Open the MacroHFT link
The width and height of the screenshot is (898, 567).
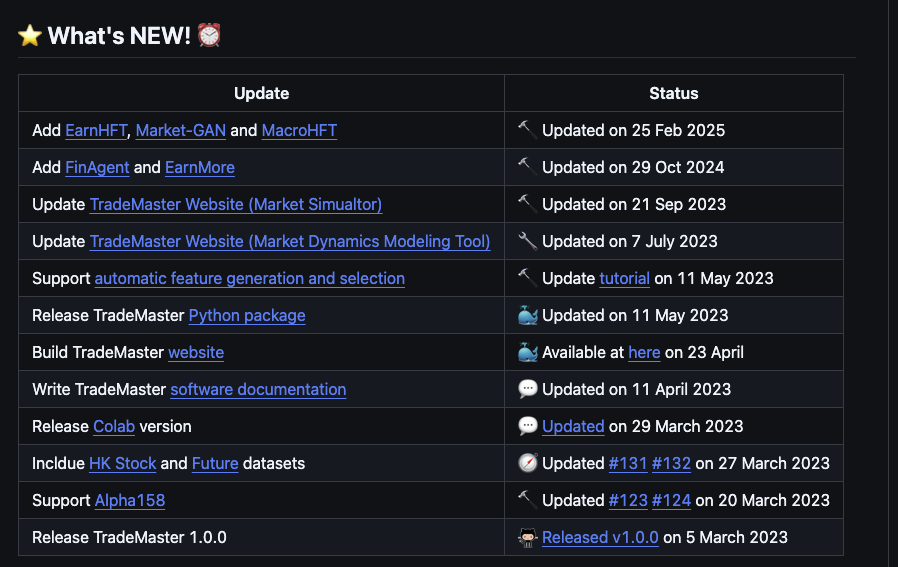tap(299, 131)
